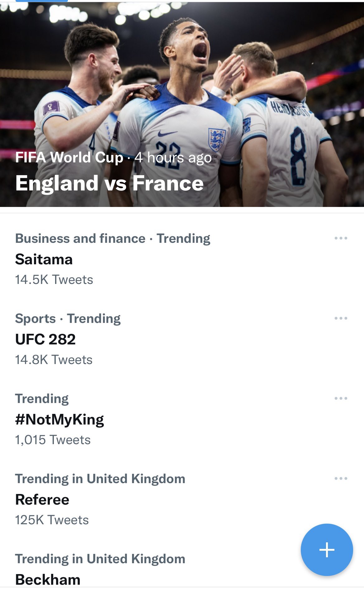
Task: Tap the 14.5K Tweets count under Saitama
Action: (x=54, y=280)
